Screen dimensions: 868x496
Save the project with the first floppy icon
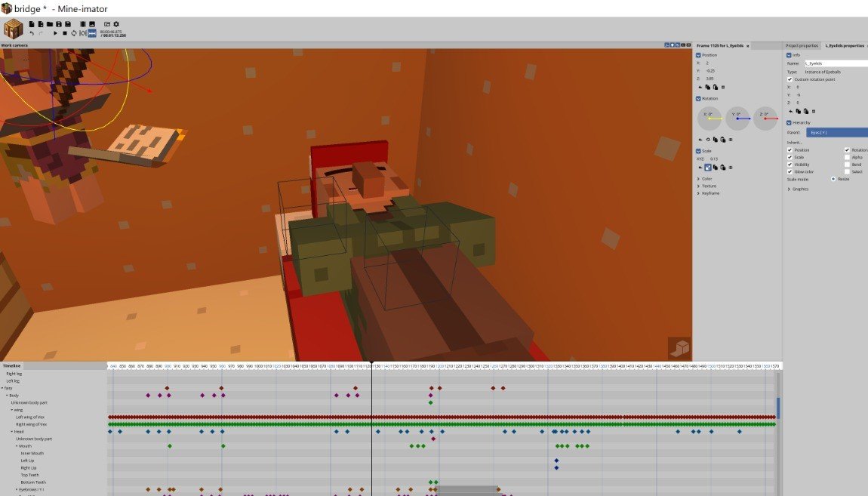59,24
